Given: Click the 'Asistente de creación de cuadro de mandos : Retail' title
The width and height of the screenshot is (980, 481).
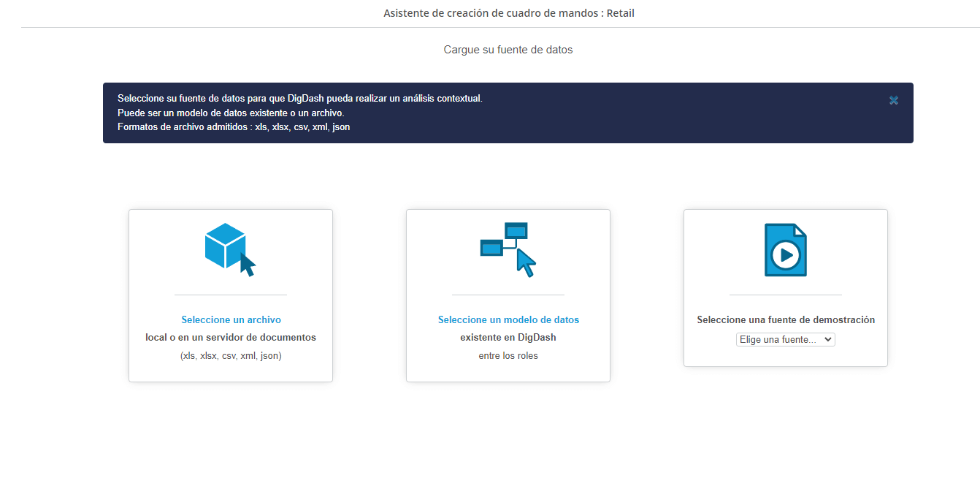Looking at the screenshot, I should coord(509,13).
